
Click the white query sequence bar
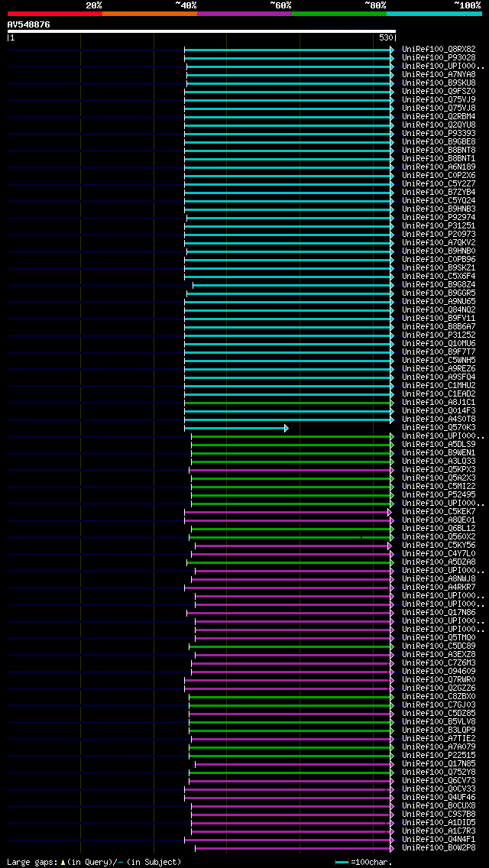(202, 31)
